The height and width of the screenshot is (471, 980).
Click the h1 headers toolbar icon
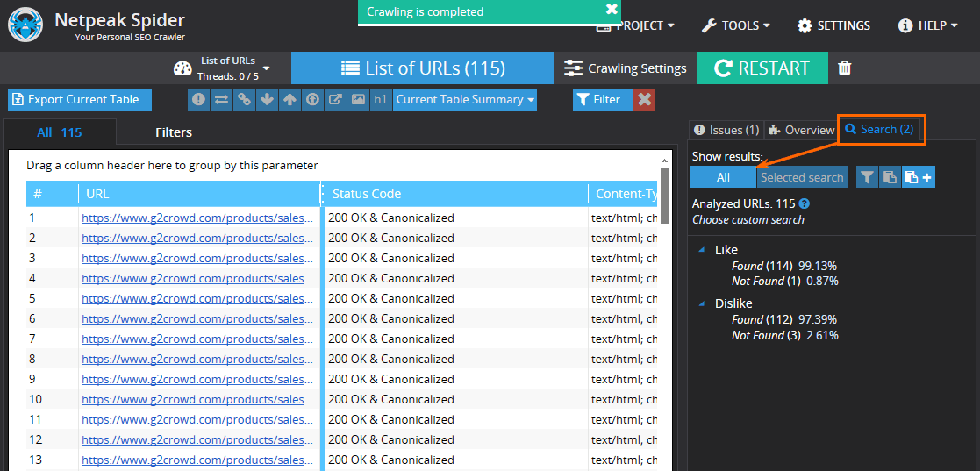[380, 100]
